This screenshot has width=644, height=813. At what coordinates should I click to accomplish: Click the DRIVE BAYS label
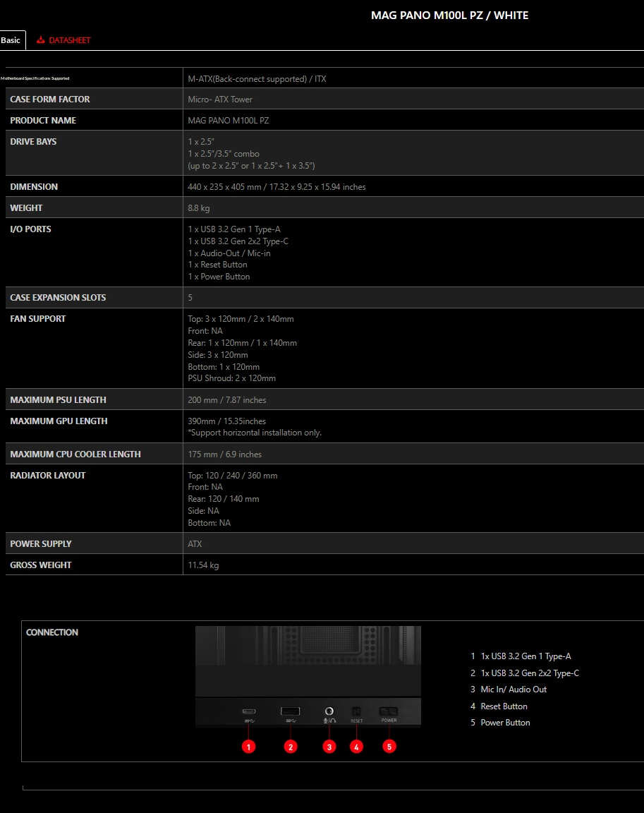point(33,142)
